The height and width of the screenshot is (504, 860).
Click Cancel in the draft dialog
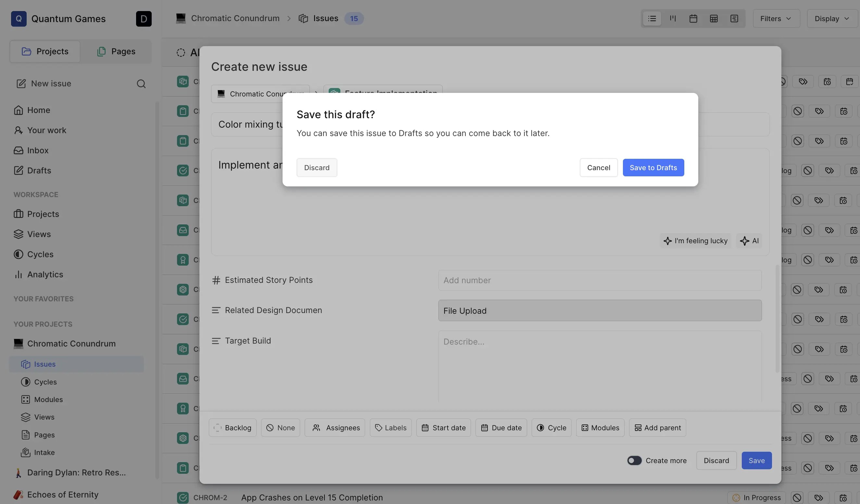point(598,168)
